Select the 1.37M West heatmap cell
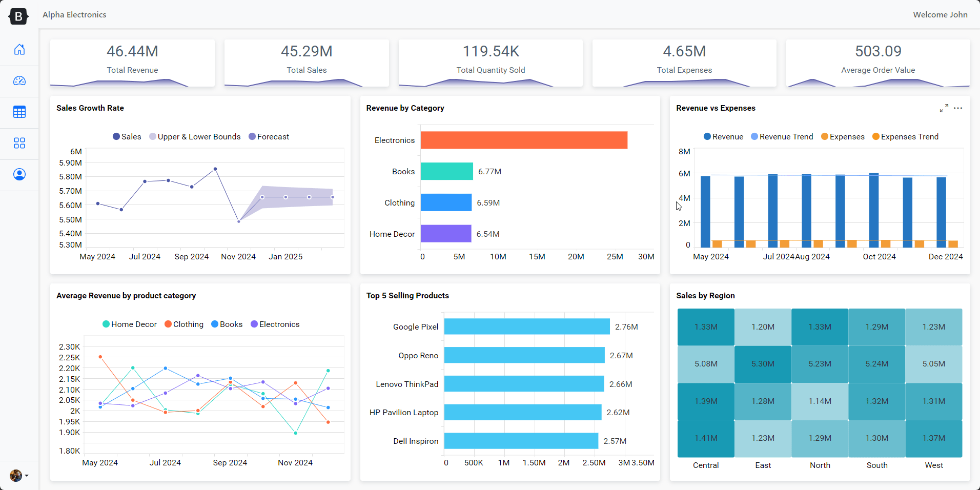 (934, 438)
